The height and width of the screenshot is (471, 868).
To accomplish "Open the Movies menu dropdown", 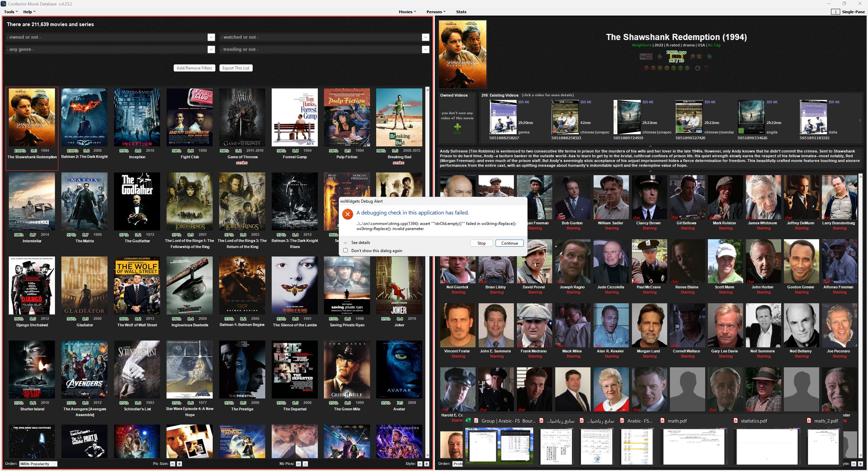I will (407, 12).
